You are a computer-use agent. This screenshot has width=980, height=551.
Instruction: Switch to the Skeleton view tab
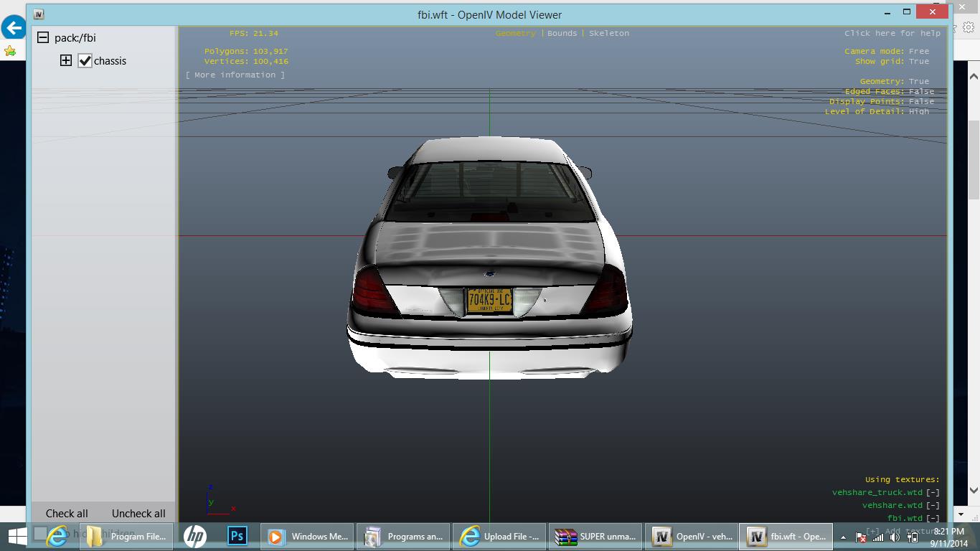tap(608, 34)
